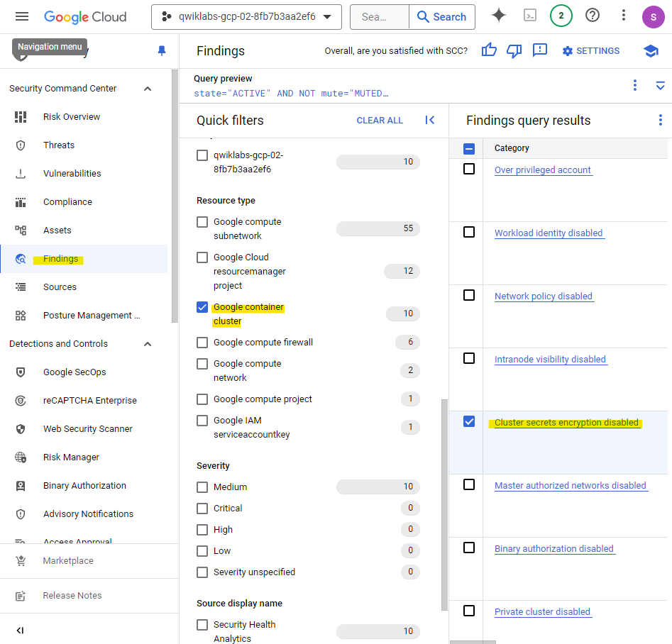Check the High severity filter
The height and width of the screenshot is (644, 672).
coord(202,530)
